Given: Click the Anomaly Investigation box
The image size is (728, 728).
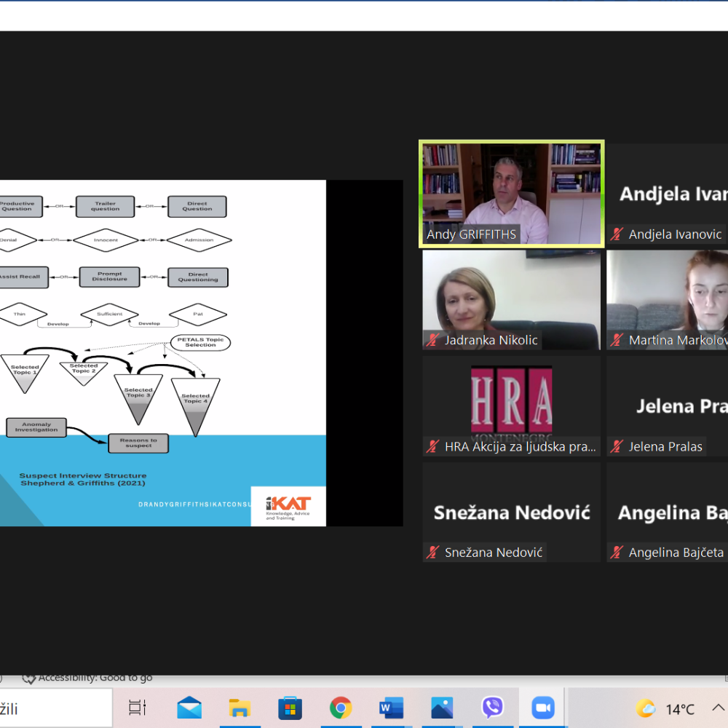Looking at the screenshot, I should [x=36, y=427].
